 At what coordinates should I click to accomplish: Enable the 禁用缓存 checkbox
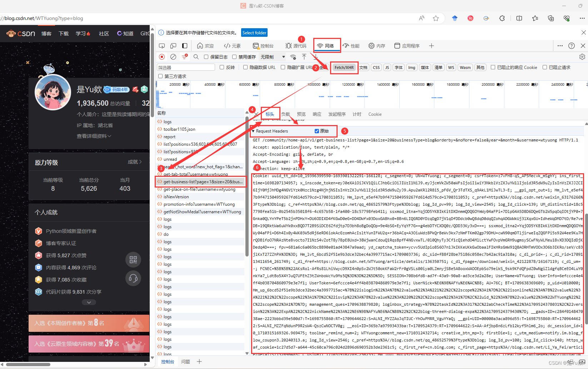click(234, 57)
